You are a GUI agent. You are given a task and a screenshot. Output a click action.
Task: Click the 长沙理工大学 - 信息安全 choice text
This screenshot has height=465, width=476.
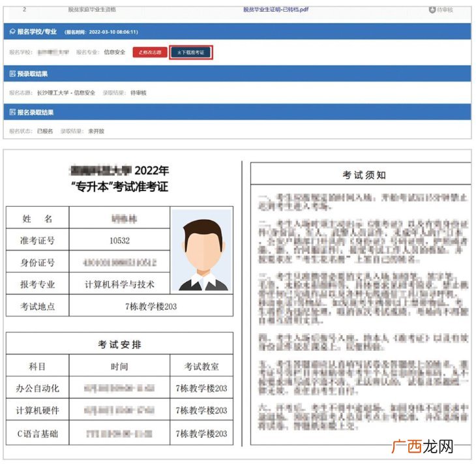pyautogui.click(x=66, y=93)
